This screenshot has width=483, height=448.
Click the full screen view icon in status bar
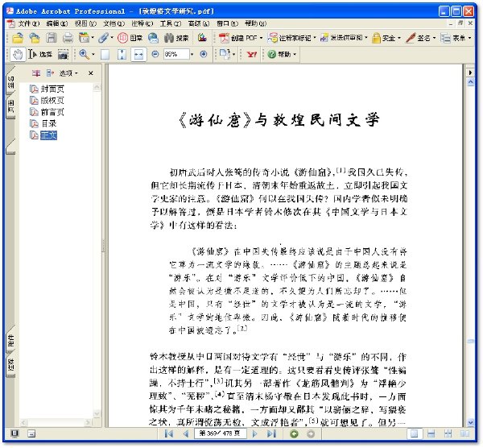coord(14,433)
